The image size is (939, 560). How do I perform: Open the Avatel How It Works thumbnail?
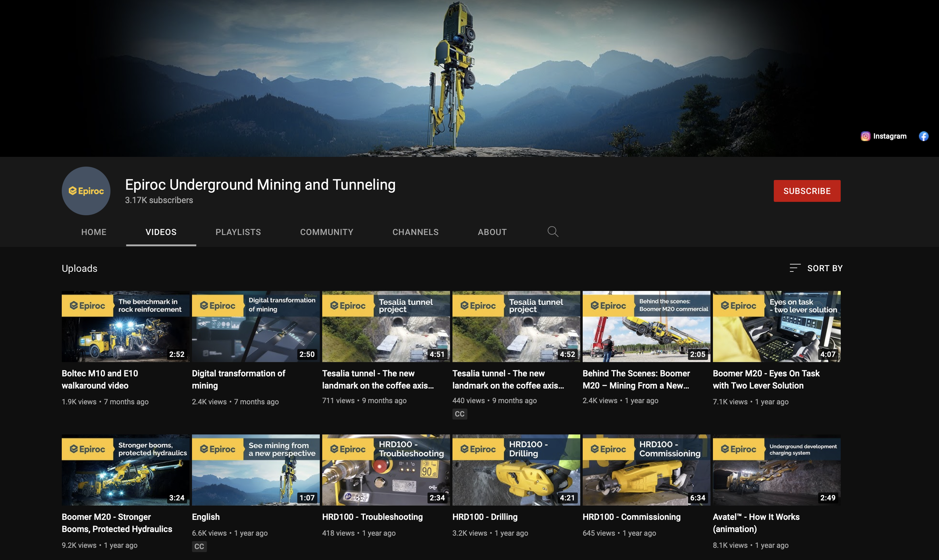tap(776, 470)
